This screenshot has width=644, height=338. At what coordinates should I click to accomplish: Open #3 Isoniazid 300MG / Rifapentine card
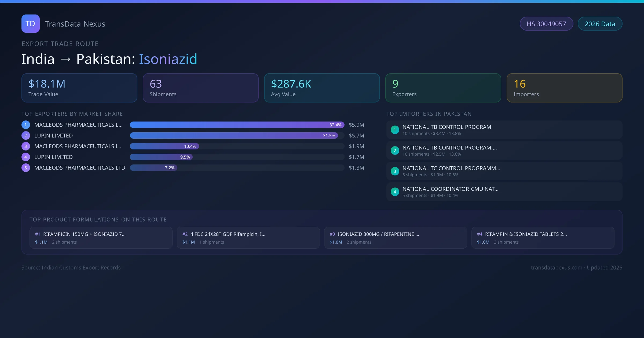point(395,238)
